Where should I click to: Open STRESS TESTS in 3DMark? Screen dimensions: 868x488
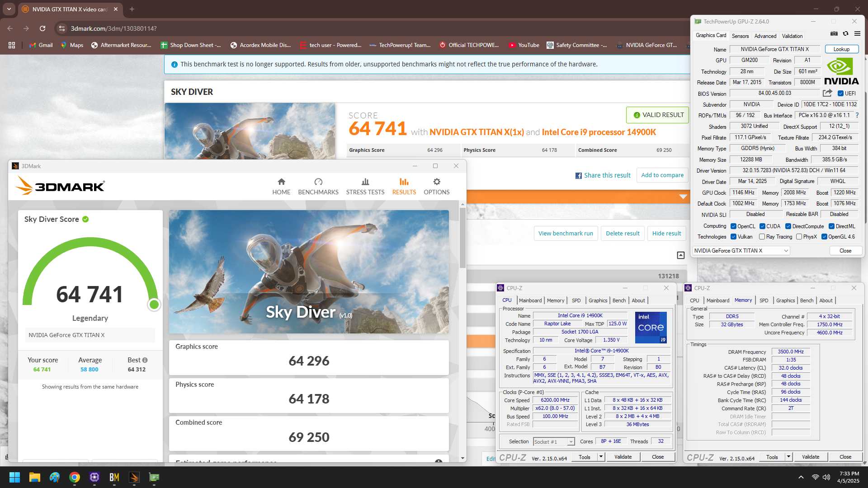(365, 186)
